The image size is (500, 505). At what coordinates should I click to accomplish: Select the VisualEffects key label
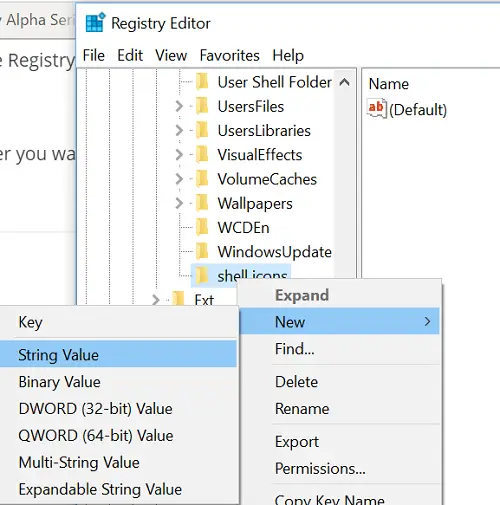pyautogui.click(x=260, y=155)
